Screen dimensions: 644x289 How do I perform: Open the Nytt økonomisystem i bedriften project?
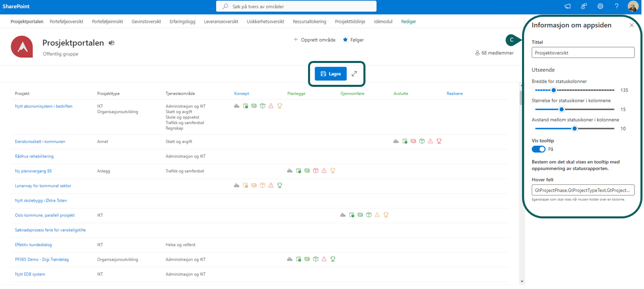44,106
